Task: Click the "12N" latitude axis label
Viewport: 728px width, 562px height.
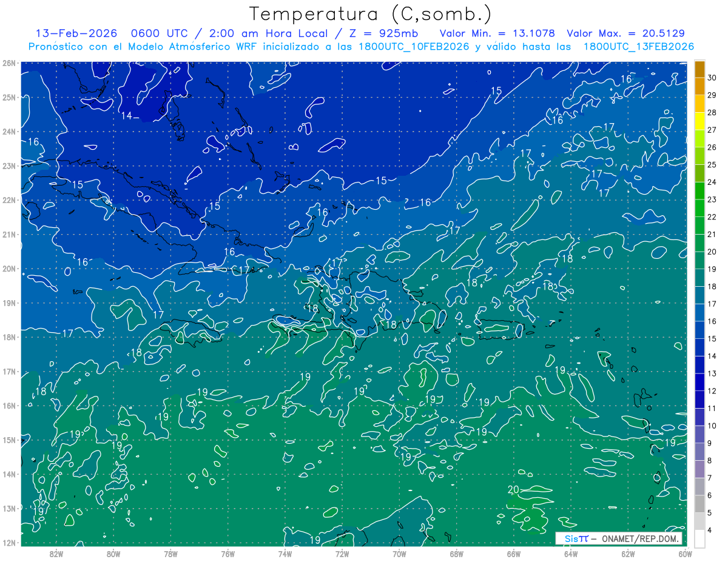Action: pos(8,543)
